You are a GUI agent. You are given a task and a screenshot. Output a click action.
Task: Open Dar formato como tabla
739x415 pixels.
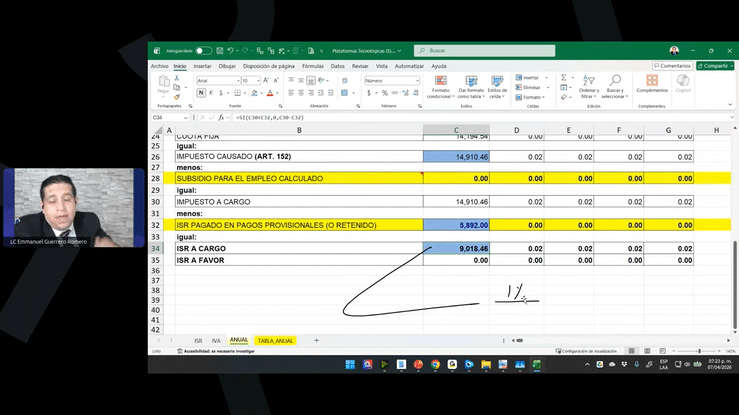click(x=471, y=87)
